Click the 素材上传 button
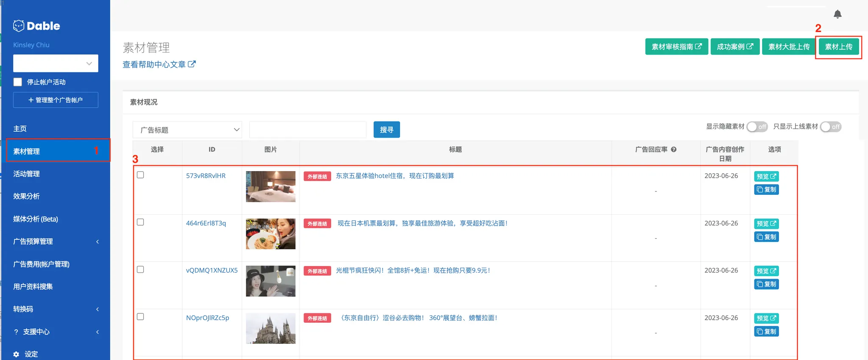 (839, 47)
